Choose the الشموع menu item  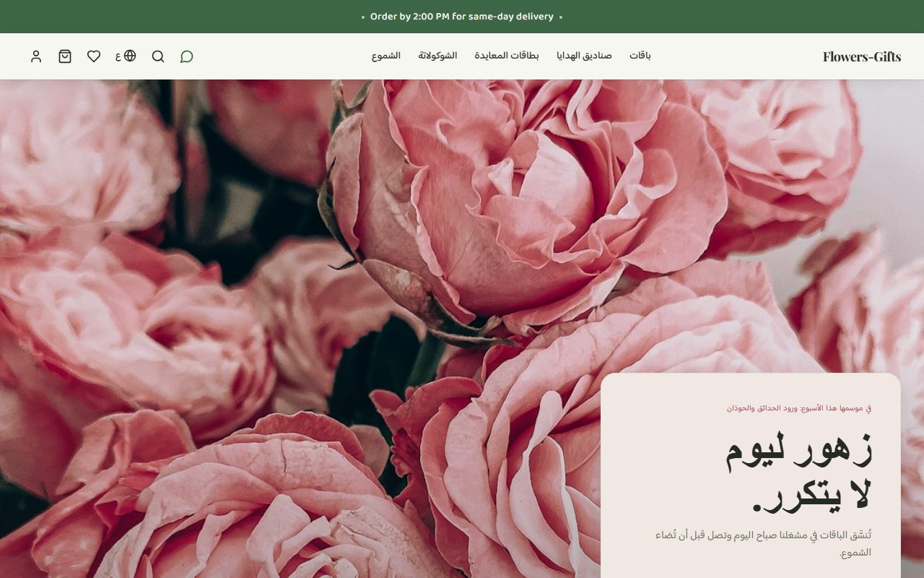click(x=386, y=56)
